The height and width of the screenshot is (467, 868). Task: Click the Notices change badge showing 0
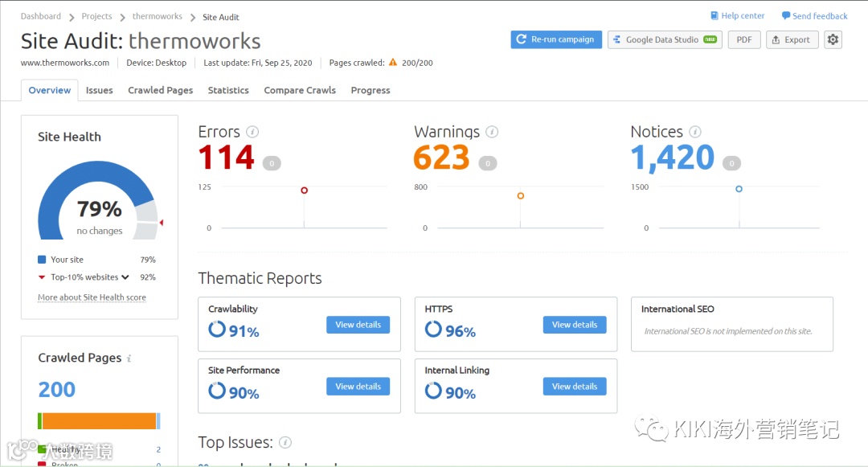pyautogui.click(x=731, y=163)
